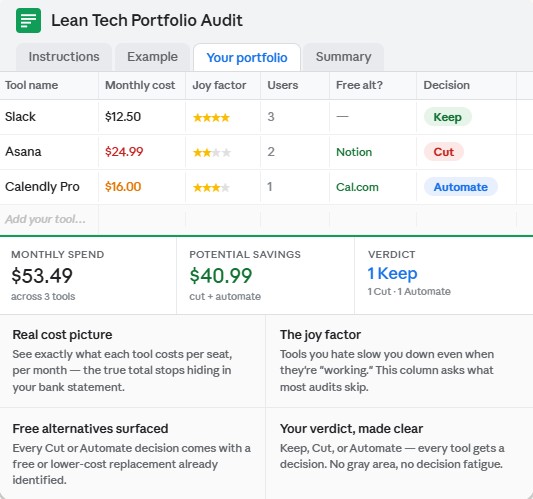Select the Slack tool name cell
This screenshot has height=499, width=533.
tap(49, 117)
